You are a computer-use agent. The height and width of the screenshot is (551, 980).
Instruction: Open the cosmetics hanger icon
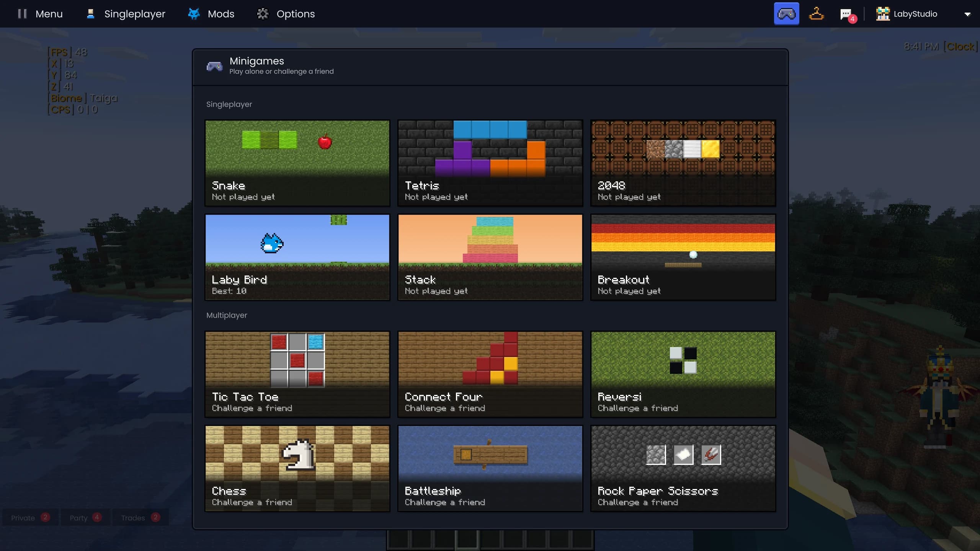(816, 14)
